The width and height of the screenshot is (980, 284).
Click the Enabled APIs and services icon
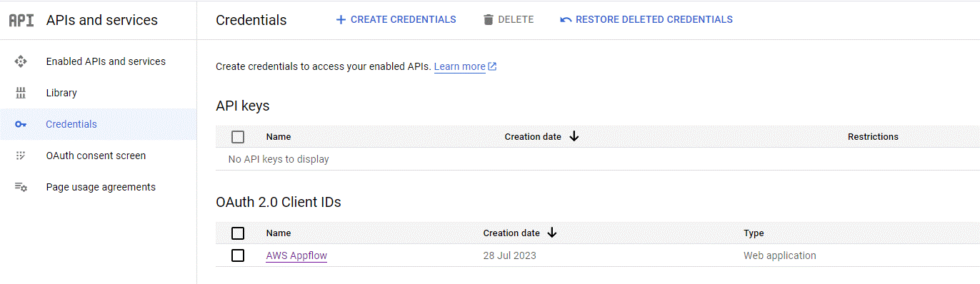pos(21,61)
